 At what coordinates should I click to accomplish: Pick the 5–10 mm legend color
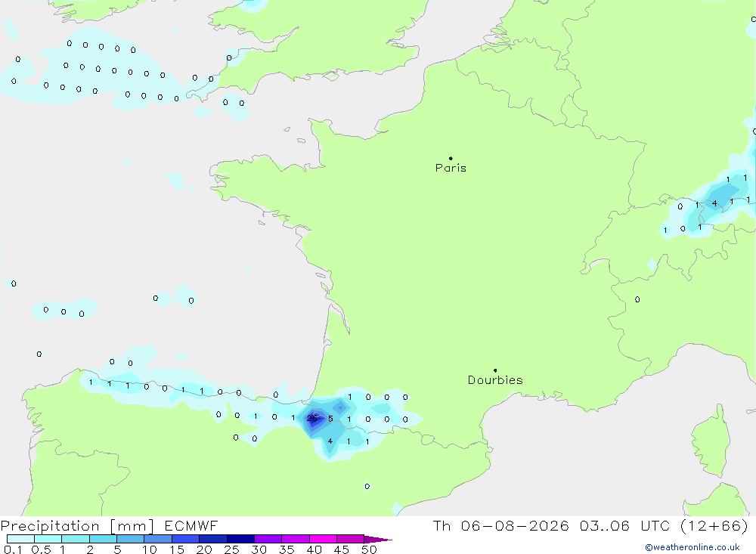point(130,539)
